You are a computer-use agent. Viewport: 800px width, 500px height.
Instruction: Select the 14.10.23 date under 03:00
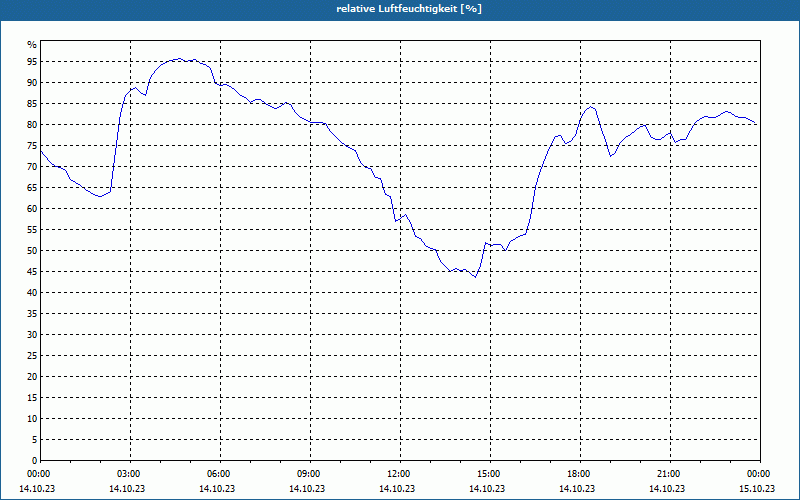tap(127, 489)
